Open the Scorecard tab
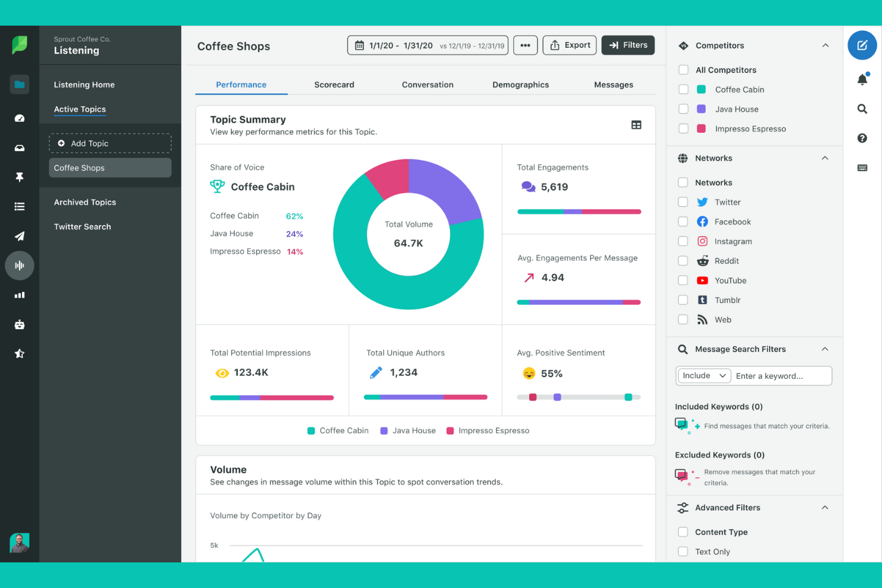 click(334, 84)
